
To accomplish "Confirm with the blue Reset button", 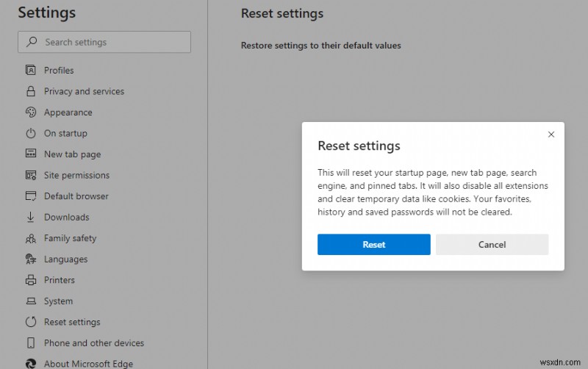I will tap(374, 245).
